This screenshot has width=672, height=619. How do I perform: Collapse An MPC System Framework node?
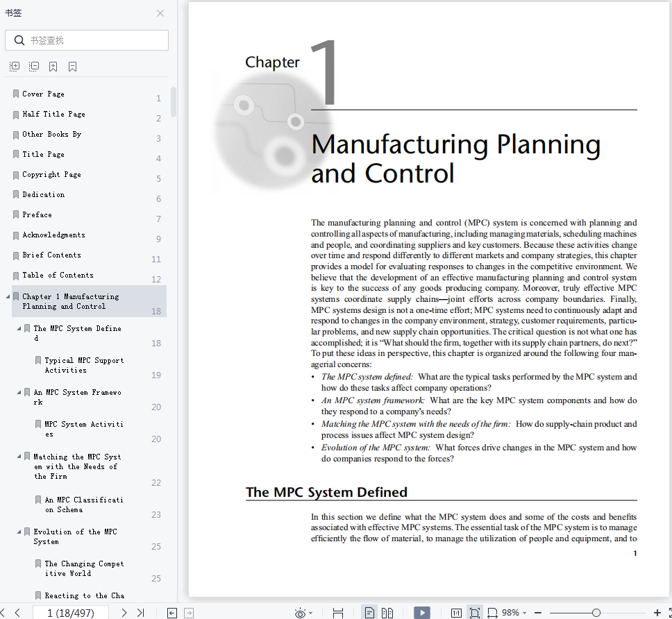[x=19, y=392]
